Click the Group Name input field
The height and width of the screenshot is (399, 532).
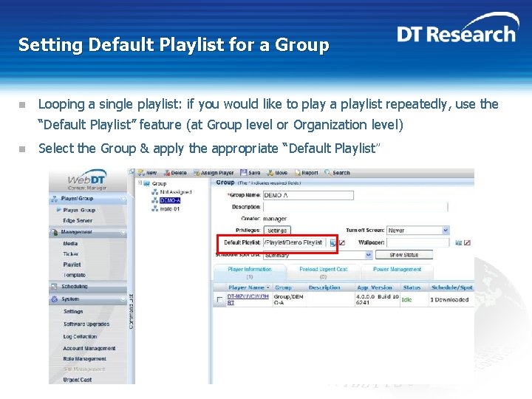pyautogui.click(x=308, y=195)
